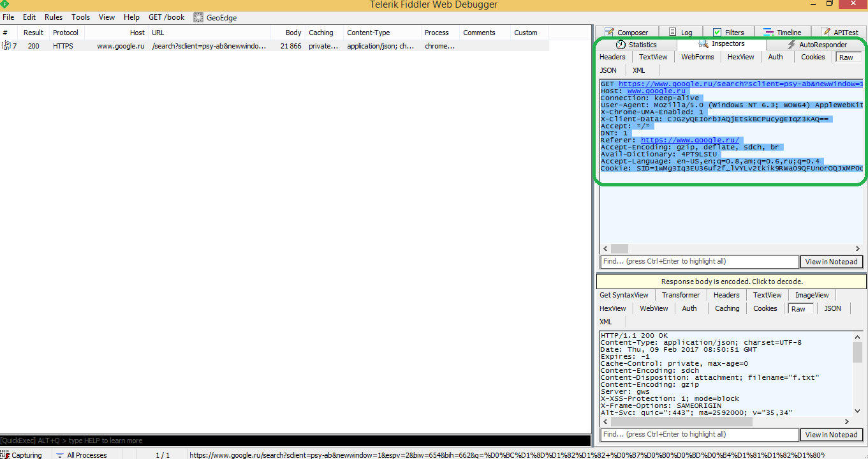Click the QuickExec command box
The image size is (868, 459).
[295, 440]
